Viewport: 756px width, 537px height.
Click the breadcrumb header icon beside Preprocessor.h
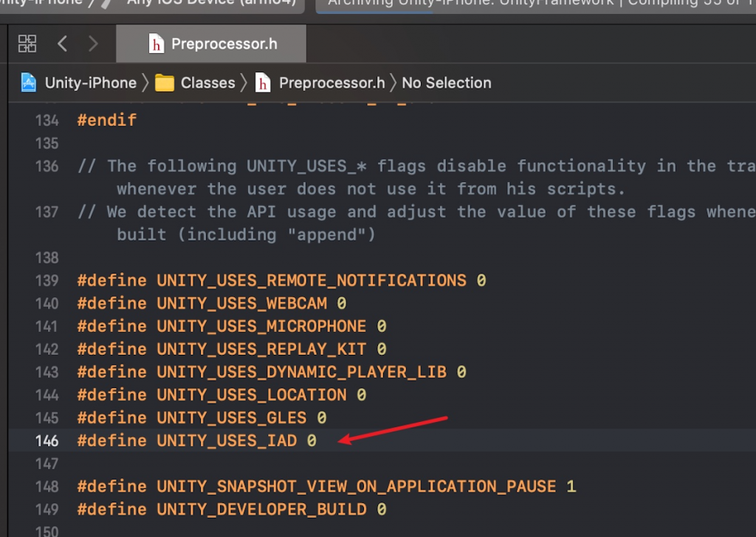pos(262,83)
